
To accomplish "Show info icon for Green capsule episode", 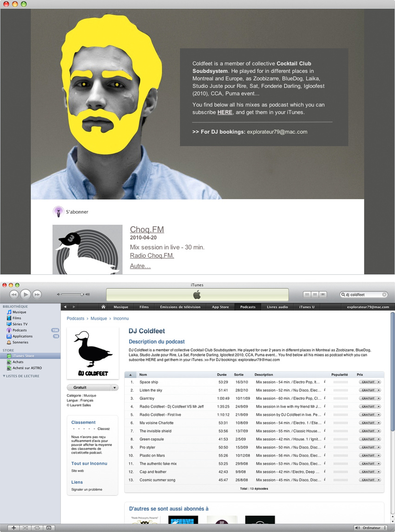I will point(325,439).
